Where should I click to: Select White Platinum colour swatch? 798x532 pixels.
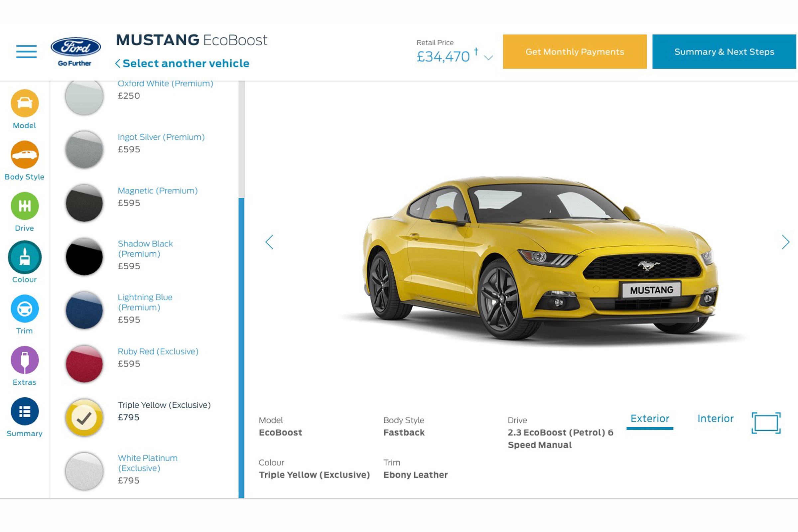pyautogui.click(x=84, y=471)
